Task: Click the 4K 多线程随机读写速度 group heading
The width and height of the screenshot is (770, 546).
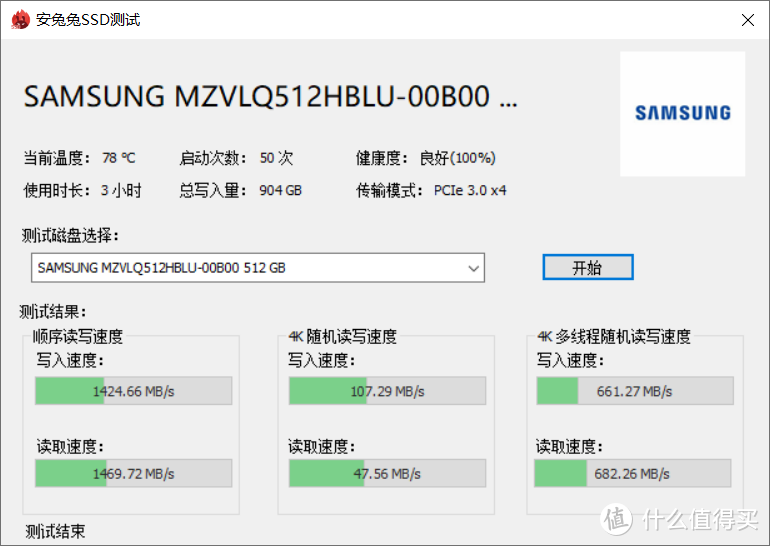Action: point(614,337)
